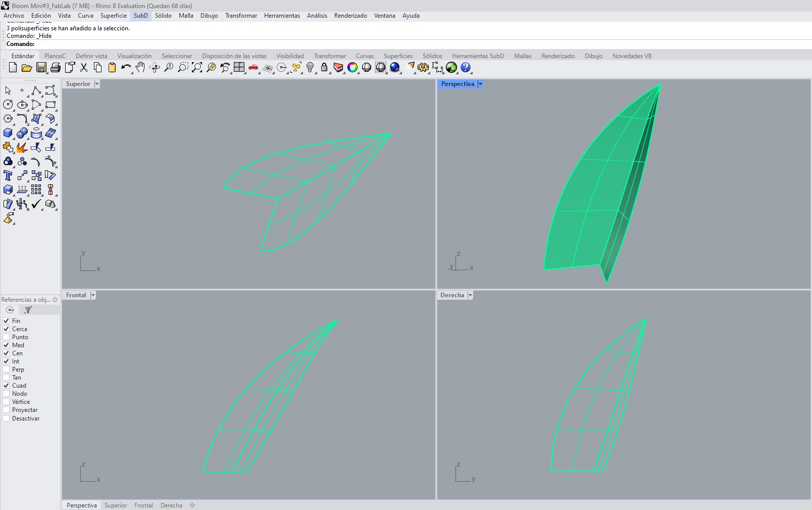Screen dimensions: 812x510
Task: Click the undo icon in the toolbar
Action: click(x=125, y=67)
